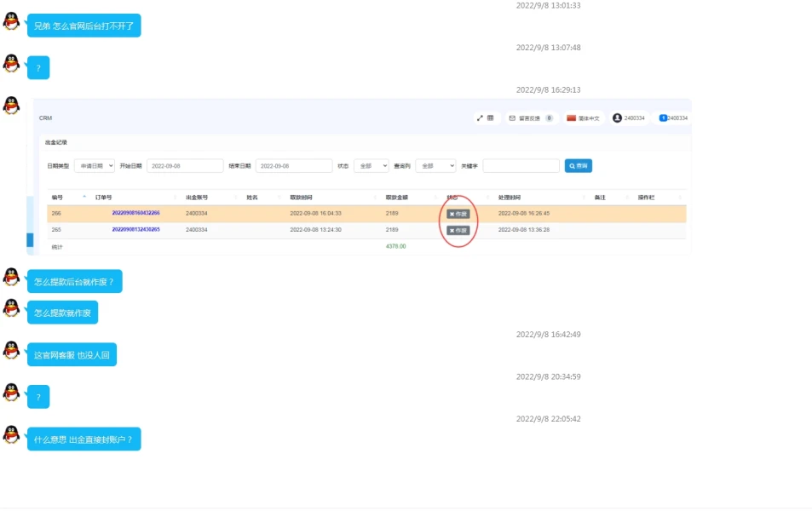The width and height of the screenshot is (812, 511).
Task: Click the first penguin avatar at top
Action: coord(11,22)
